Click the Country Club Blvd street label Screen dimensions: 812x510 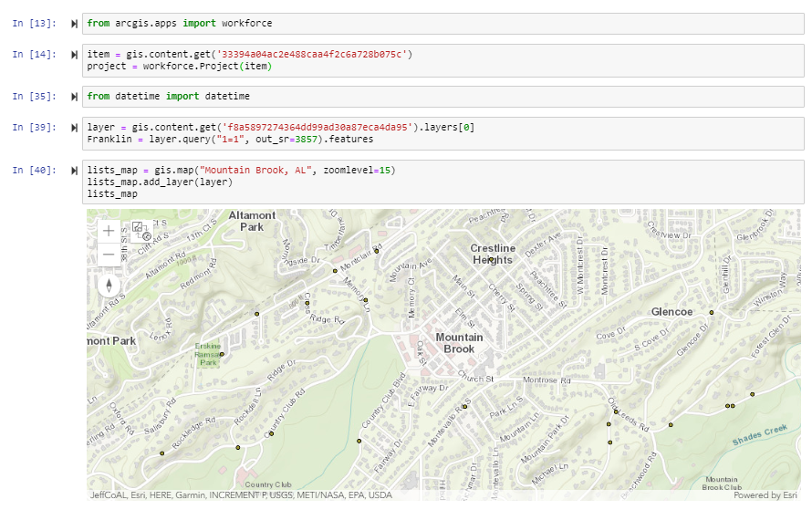tap(384, 401)
